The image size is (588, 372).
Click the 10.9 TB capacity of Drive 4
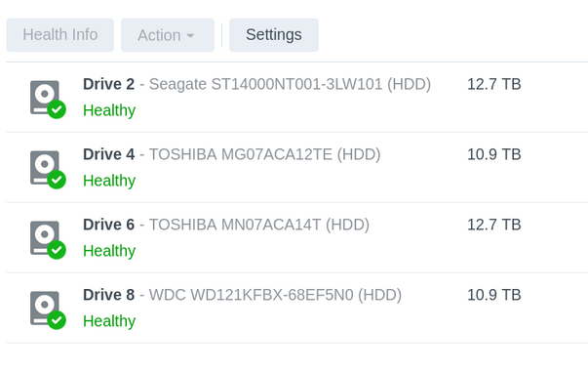tap(493, 154)
